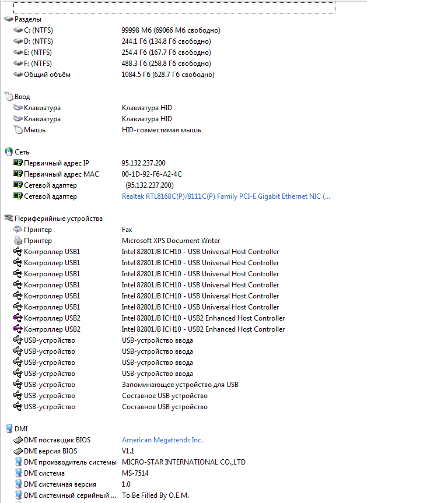The image size is (448, 503).
Task: Click the Мышь row mouse icon
Action: point(18,129)
